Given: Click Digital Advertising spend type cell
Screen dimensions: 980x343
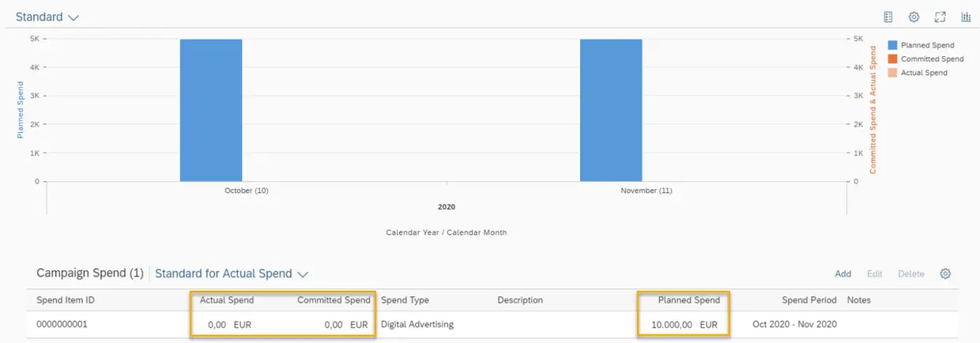Looking at the screenshot, I should pyautogui.click(x=417, y=324).
